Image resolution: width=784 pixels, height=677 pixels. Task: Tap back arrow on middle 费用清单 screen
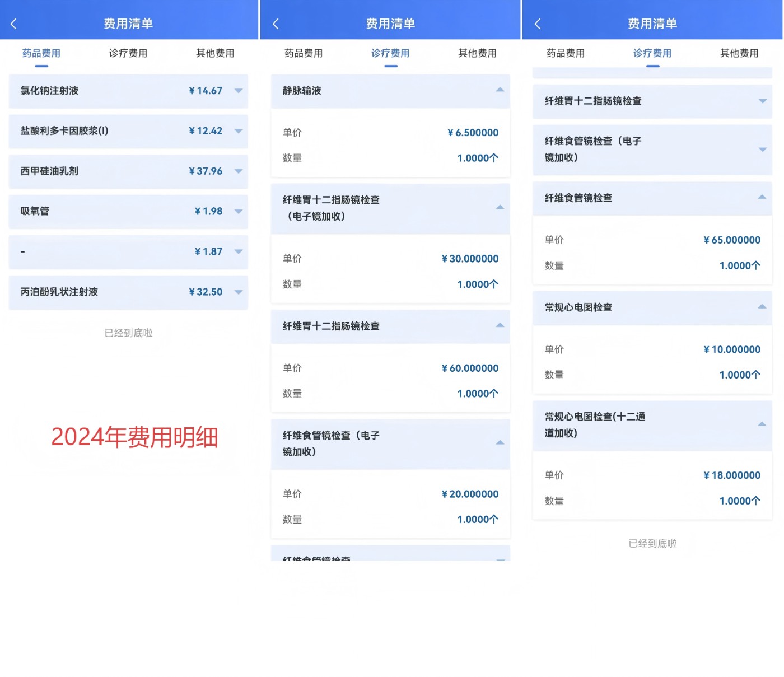point(276,24)
